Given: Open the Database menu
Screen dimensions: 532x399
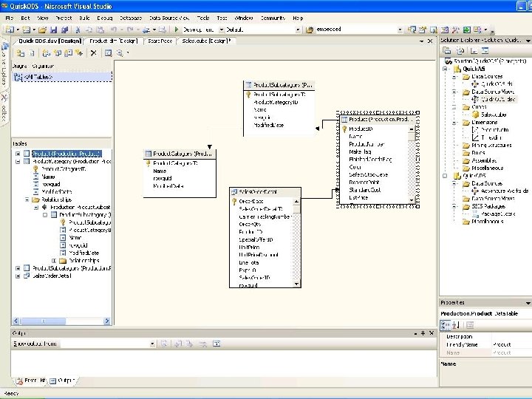Looking at the screenshot, I should click(x=131, y=17).
